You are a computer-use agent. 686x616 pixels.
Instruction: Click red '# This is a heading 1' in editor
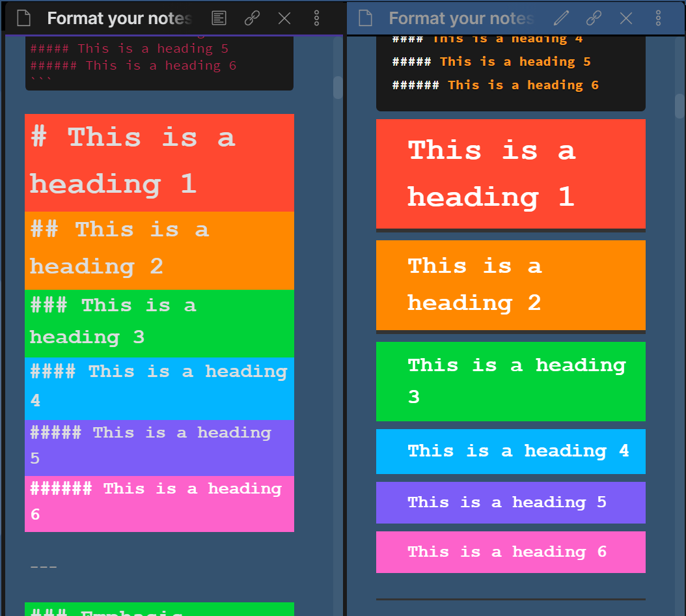[x=159, y=162]
